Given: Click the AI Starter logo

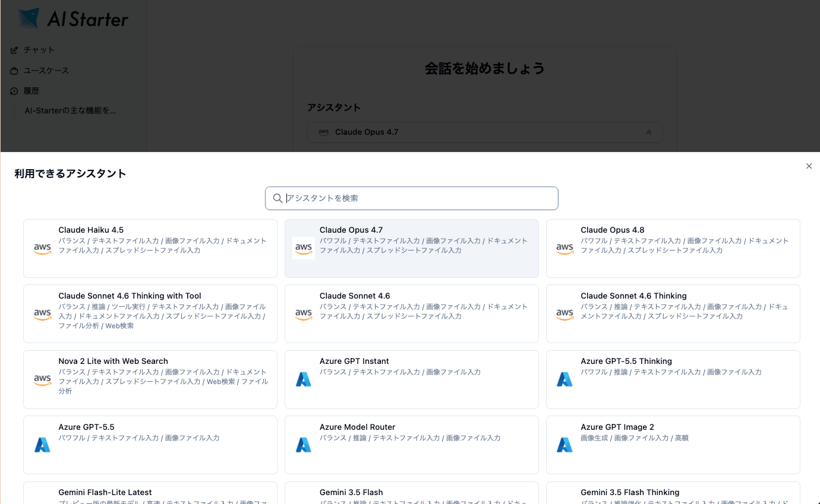Looking at the screenshot, I should (x=72, y=18).
